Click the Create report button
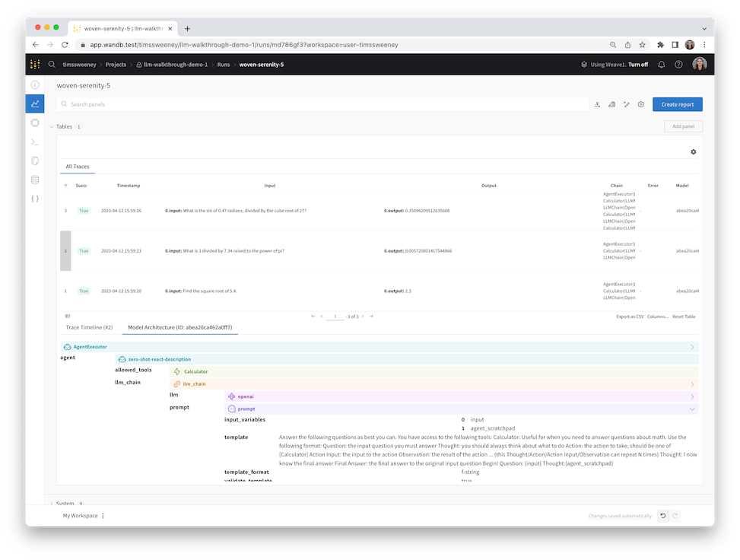Image resolution: width=740 pixels, height=560 pixels. tap(678, 104)
